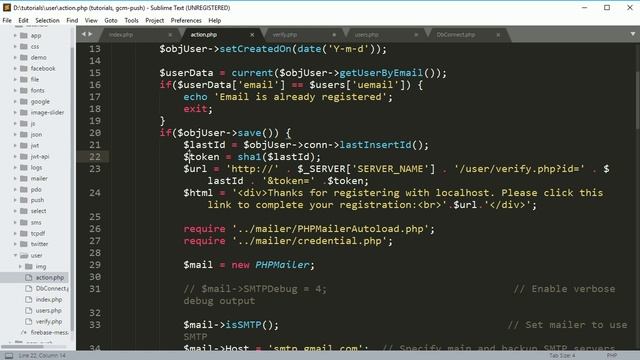The image size is (640, 360).
Task: Click the sms folder icon
Action: (x=24, y=222)
